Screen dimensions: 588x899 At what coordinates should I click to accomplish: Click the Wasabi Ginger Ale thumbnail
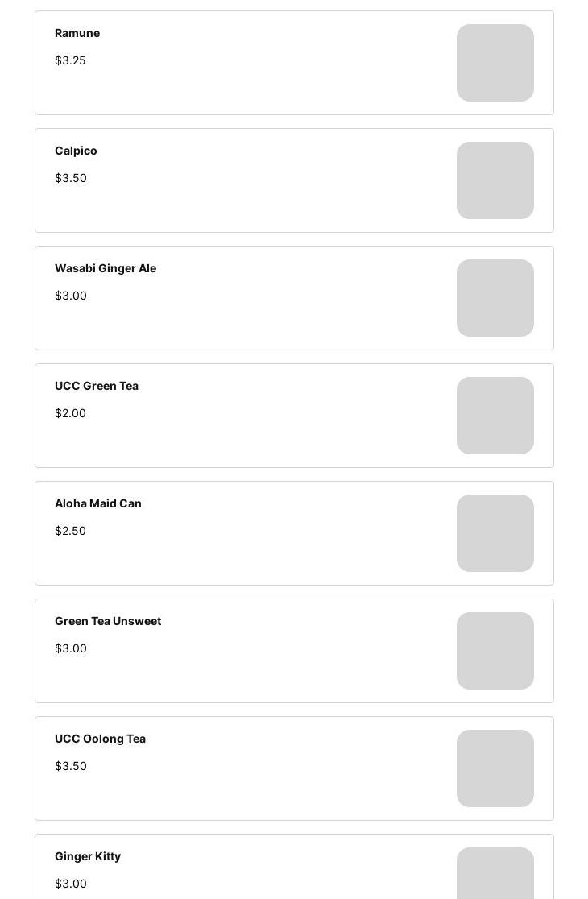point(495,298)
